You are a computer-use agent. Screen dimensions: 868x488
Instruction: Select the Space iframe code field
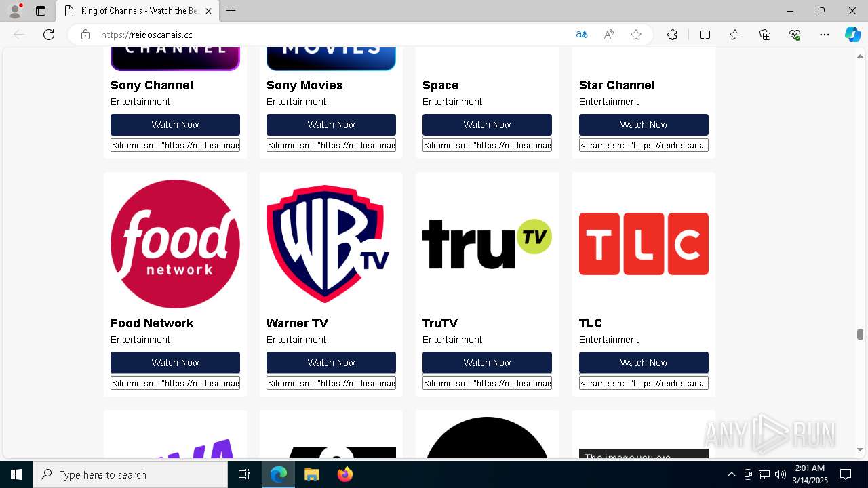click(x=487, y=145)
